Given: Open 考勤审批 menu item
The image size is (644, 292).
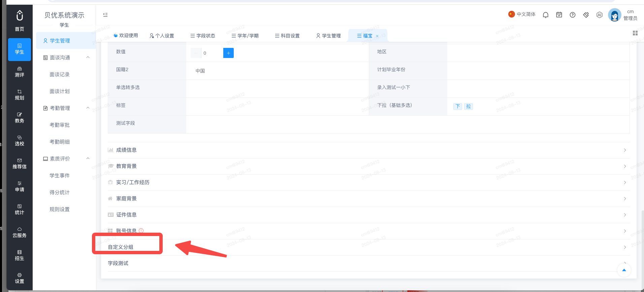Looking at the screenshot, I should [60, 125].
